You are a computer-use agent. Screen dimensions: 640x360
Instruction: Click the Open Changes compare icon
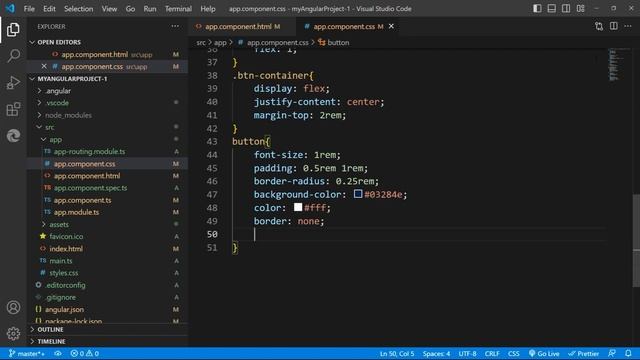pyautogui.click(x=599, y=26)
